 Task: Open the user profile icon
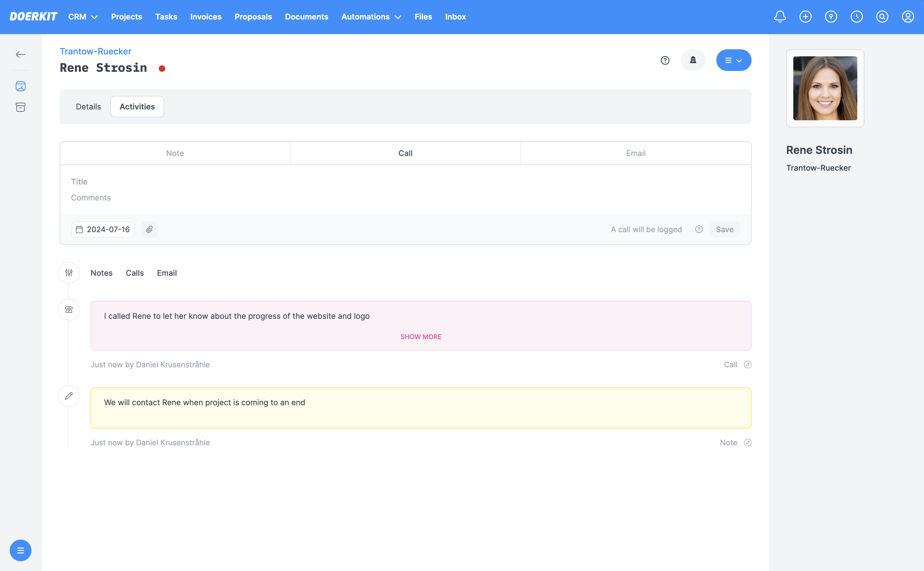click(908, 17)
